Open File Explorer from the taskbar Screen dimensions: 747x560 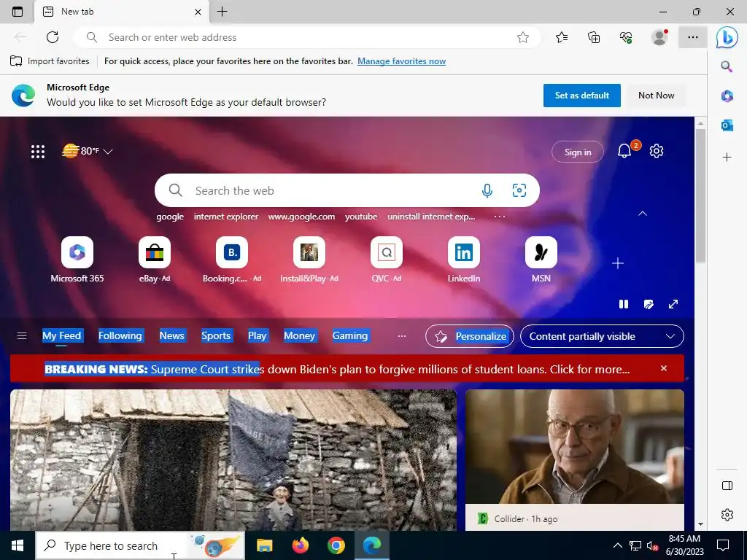click(264, 545)
